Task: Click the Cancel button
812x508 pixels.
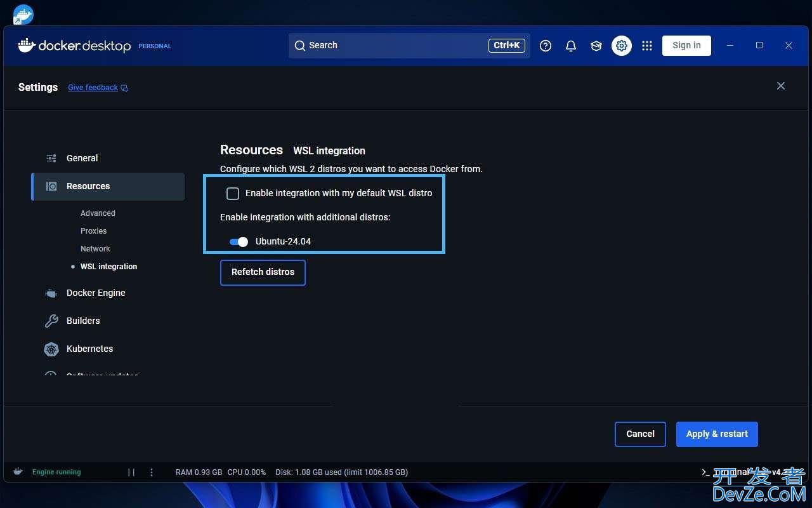Action: coord(640,434)
